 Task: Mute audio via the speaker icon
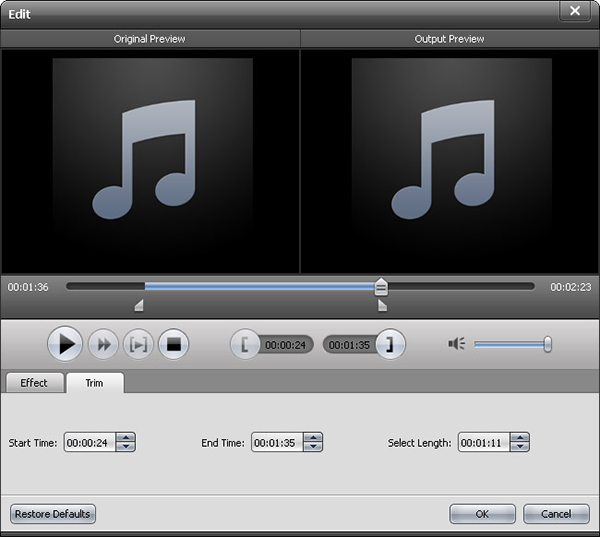[457, 344]
